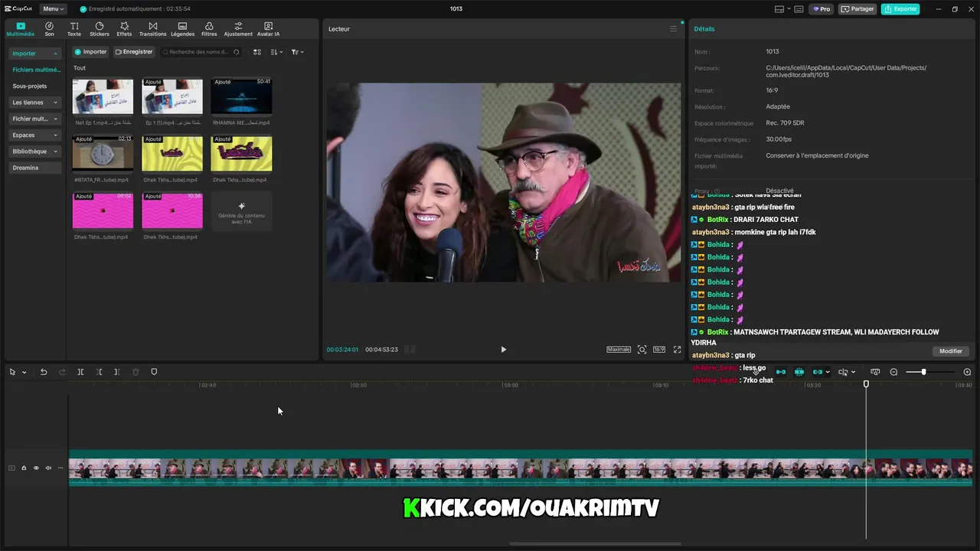The image size is (980, 551).
Task: Click the media name search field
Action: click(x=201, y=52)
